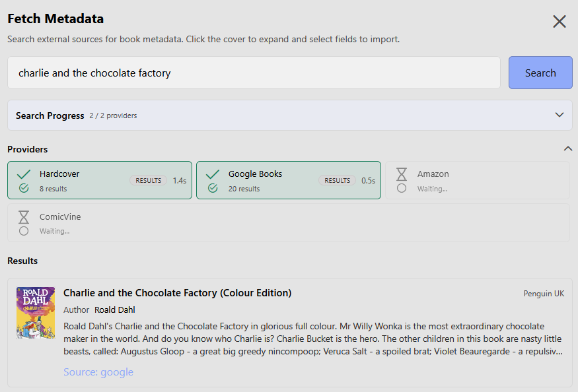Expand the Roald Dahl book cover thumbnail
The width and height of the screenshot is (578, 392).
(36, 313)
